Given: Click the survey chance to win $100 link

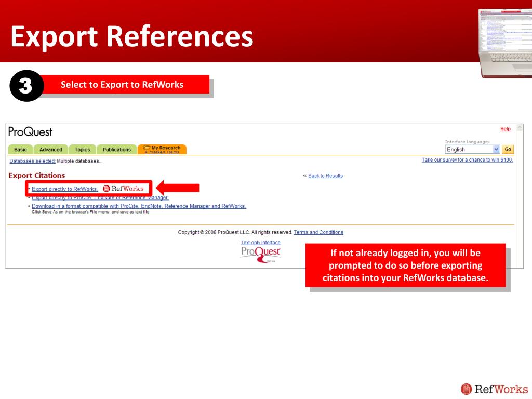Looking at the screenshot, I should click(x=467, y=160).
